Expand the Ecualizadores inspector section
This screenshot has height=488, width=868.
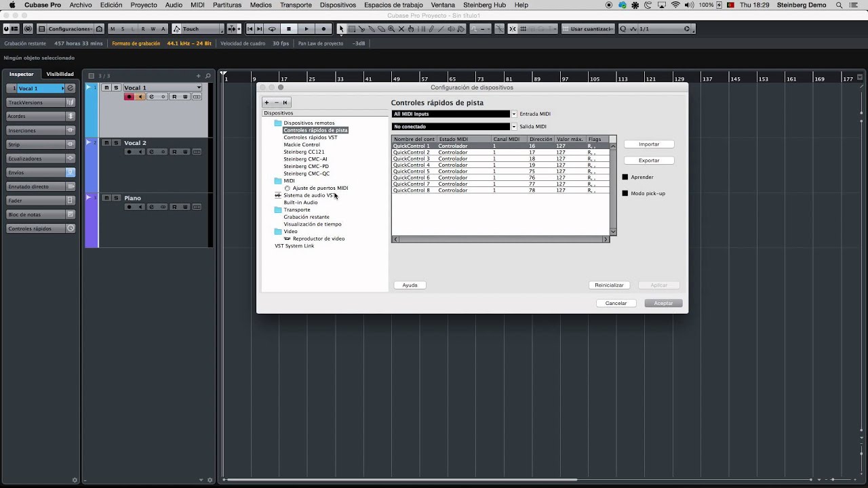click(x=41, y=159)
